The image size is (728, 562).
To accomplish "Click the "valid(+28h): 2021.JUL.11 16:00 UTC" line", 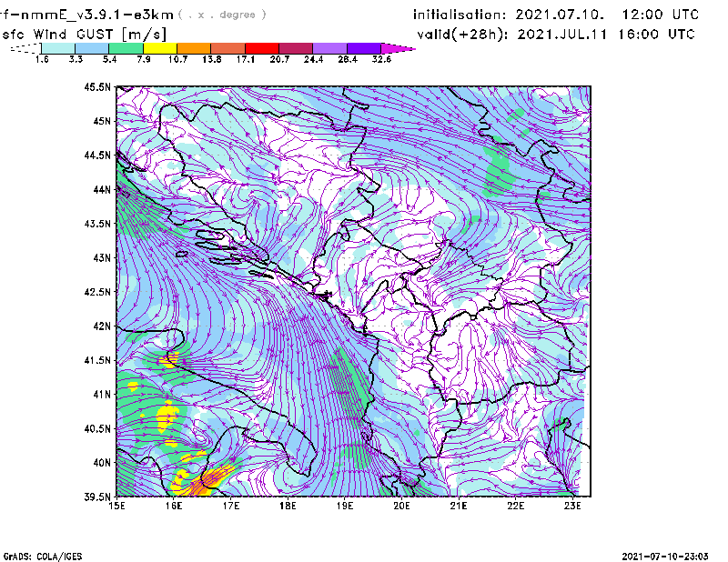I will [x=556, y=35].
